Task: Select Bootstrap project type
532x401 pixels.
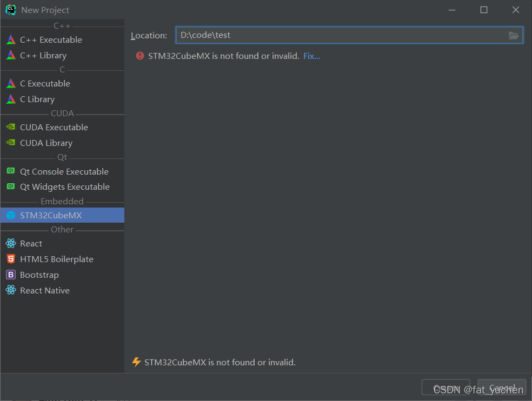Action: (x=62, y=275)
